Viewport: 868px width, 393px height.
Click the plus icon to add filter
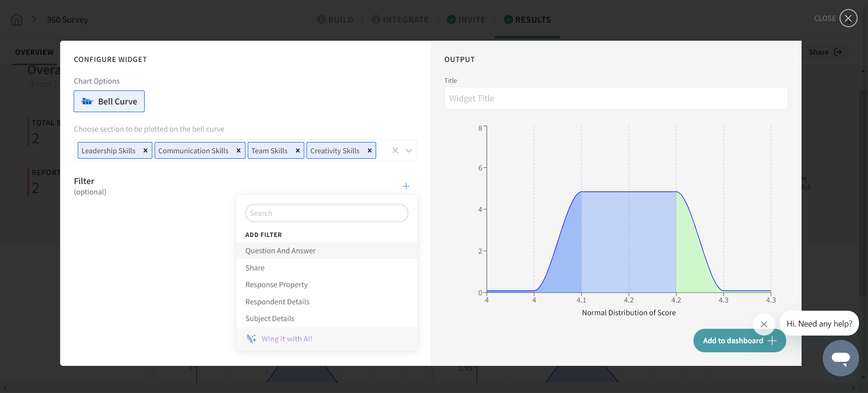pyautogui.click(x=406, y=186)
